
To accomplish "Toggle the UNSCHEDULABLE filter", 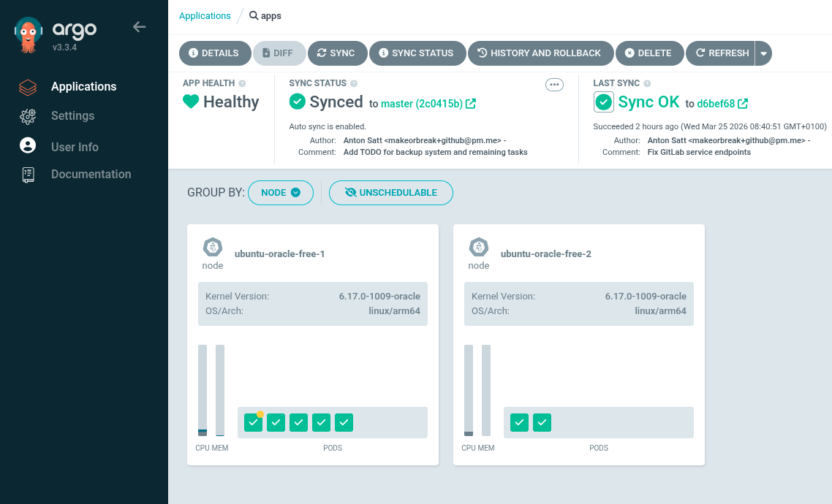I will [x=391, y=193].
